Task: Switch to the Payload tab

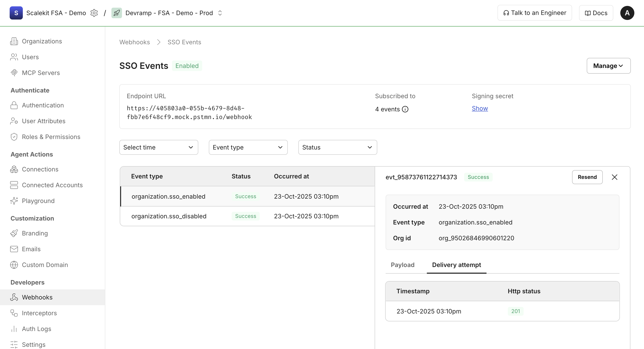Action: pyautogui.click(x=402, y=265)
